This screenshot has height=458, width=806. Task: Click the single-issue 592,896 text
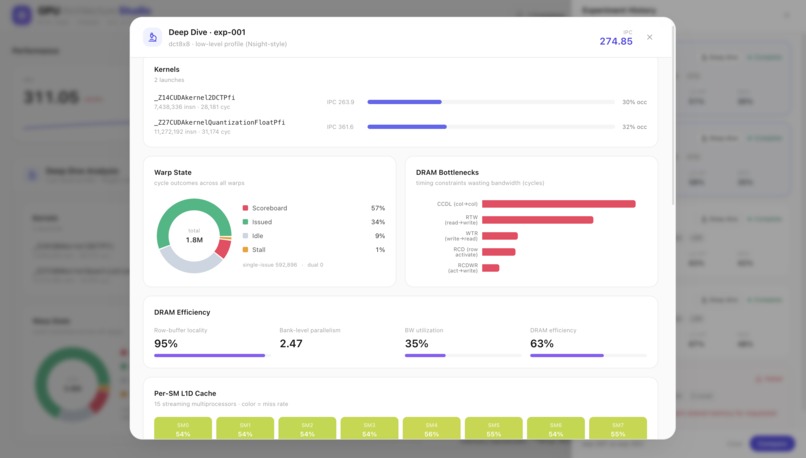(270, 265)
